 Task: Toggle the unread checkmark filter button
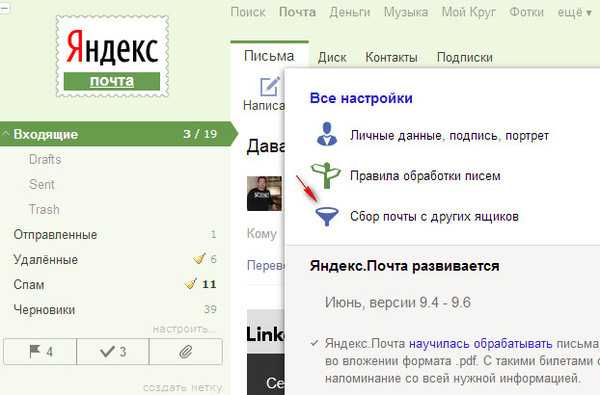pyautogui.click(x=113, y=351)
